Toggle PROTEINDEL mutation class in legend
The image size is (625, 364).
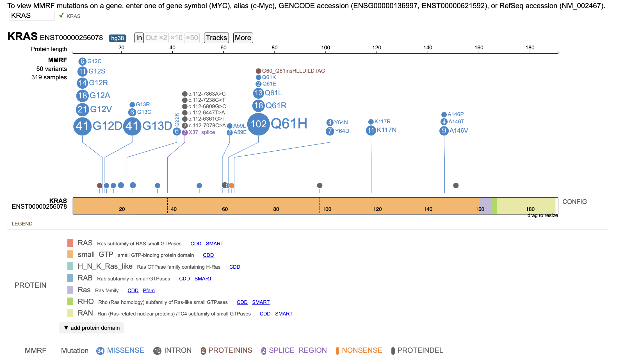tap(417, 351)
